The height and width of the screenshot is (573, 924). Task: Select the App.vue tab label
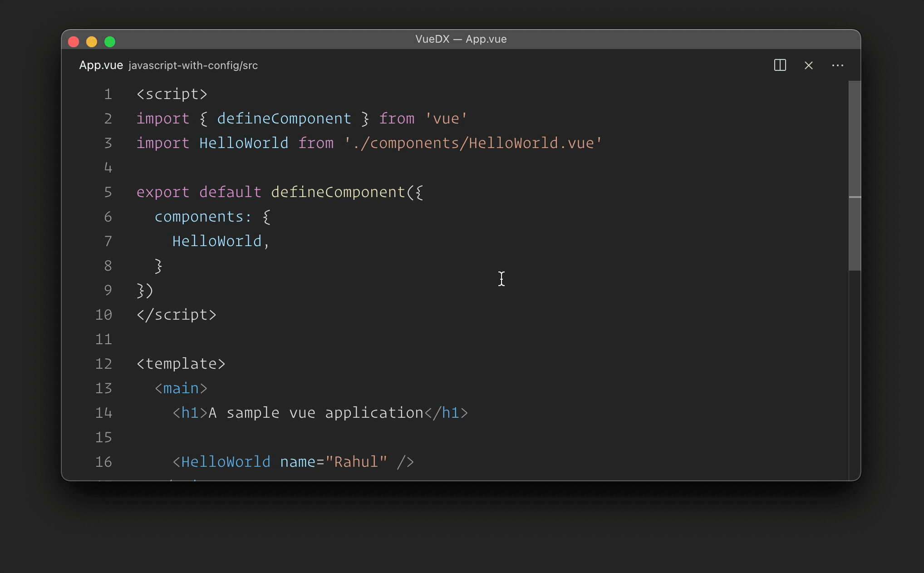tap(101, 65)
